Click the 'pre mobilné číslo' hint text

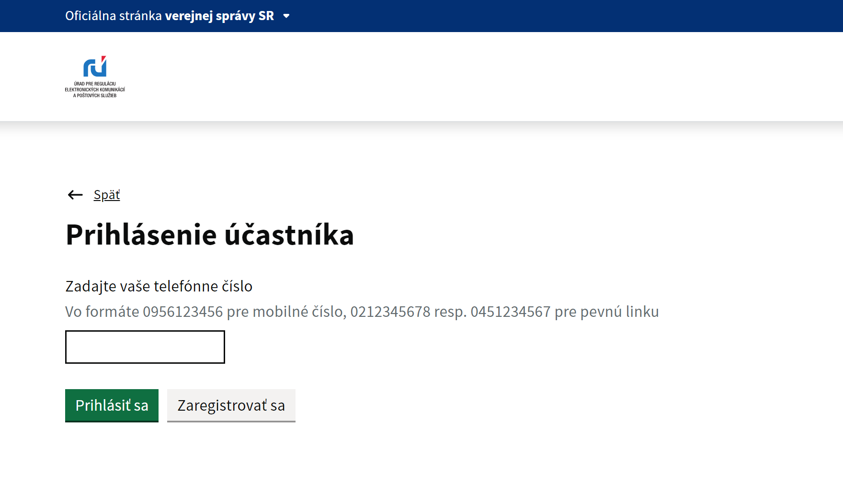[x=286, y=312]
